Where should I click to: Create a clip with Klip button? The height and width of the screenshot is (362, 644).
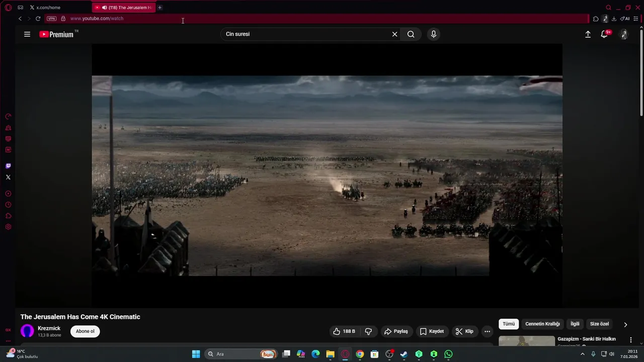[x=464, y=331]
